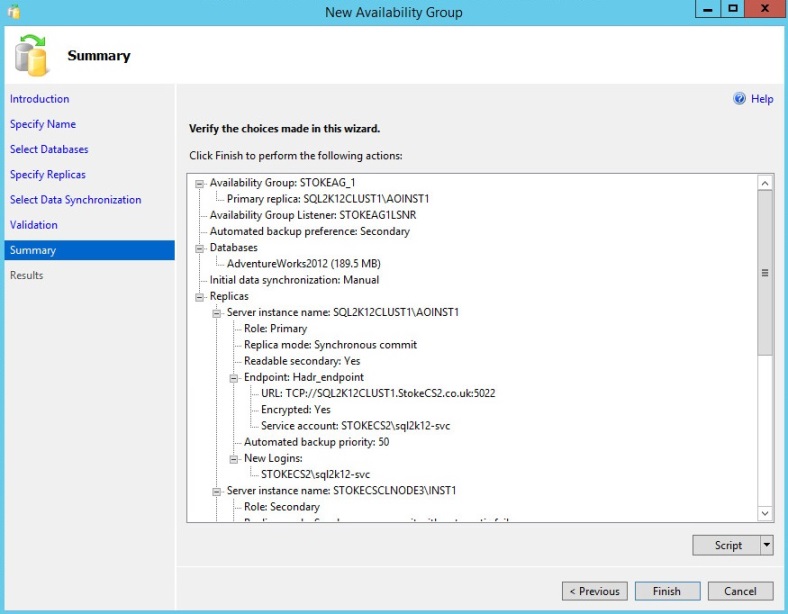Select the STOKECS2\sql2k12-svc login row

(315, 474)
